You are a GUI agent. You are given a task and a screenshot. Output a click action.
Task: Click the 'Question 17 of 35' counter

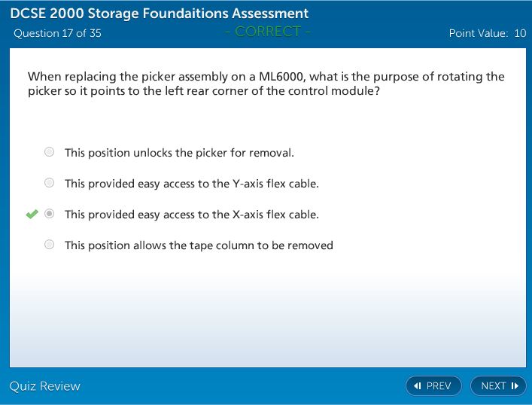point(57,33)
